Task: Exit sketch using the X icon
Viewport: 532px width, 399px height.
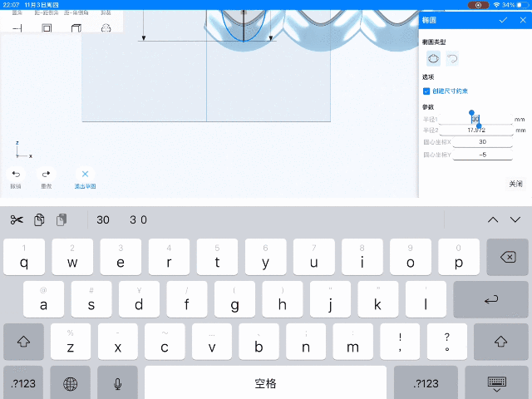Action: point(85,175)
